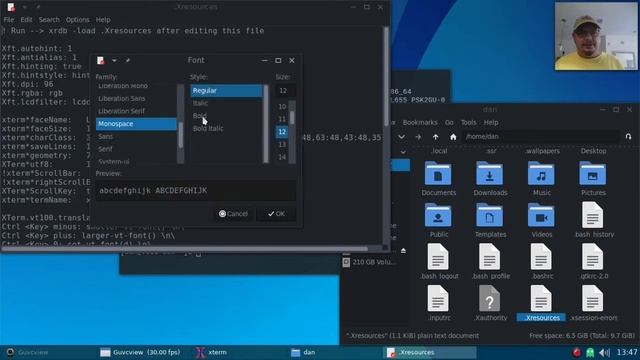The image size is (640, 360).
Task: Open history dropdown chevron in file manager toolbar
Action: click(402, 137)
